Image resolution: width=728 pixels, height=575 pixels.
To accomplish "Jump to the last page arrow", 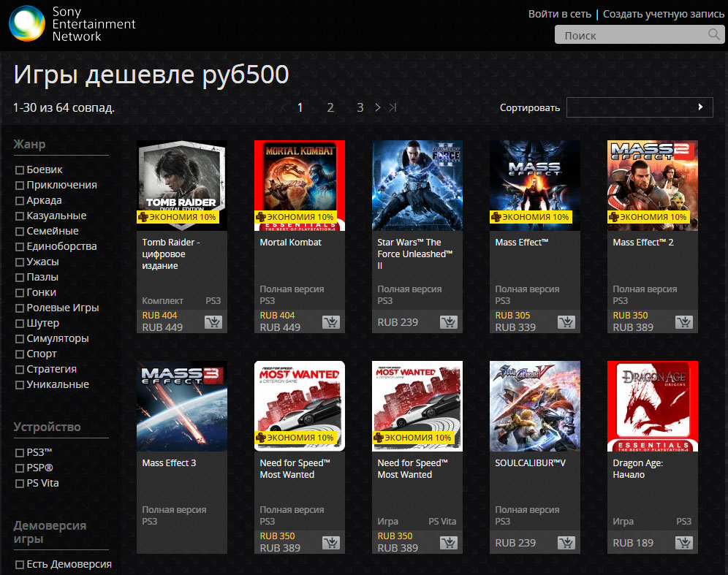I will click(x=393, y=107).
